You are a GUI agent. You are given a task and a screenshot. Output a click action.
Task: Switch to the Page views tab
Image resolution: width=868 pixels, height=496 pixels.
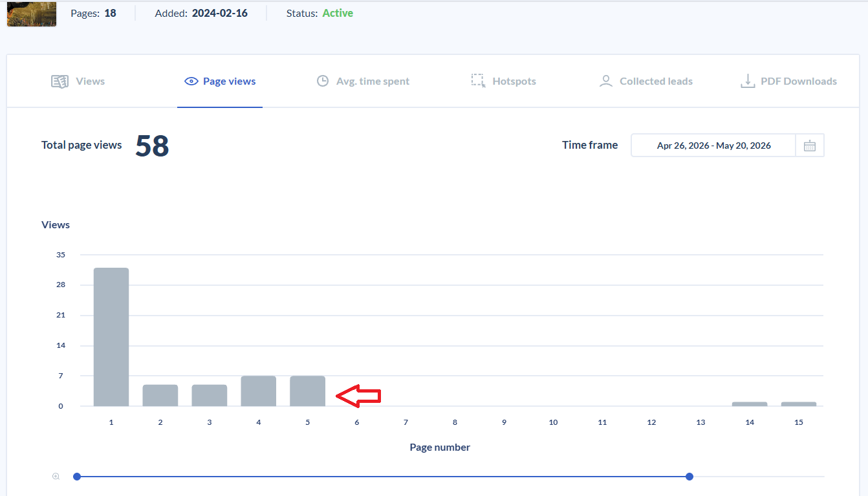220,81
